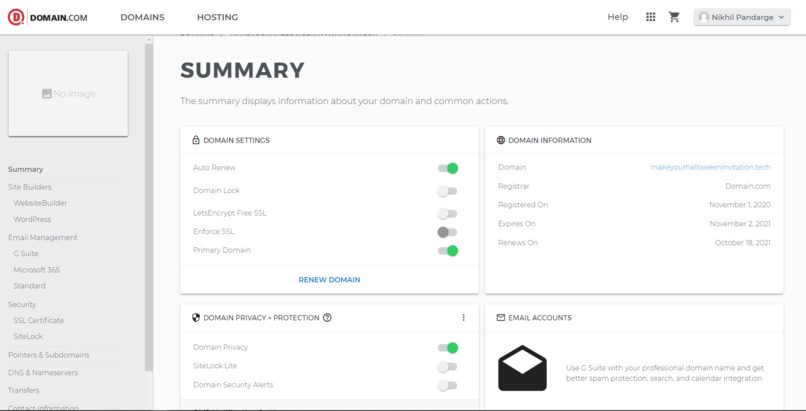Enable LetsEncrypt Free SSL
Screen dimensions: 806x411
447,213
